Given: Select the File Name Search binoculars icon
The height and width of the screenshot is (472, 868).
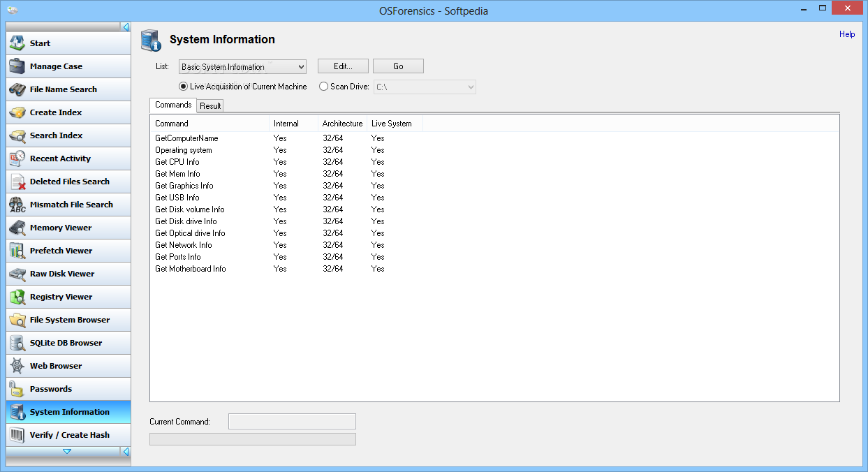Looking at the screenshot, I should point(17,89).
